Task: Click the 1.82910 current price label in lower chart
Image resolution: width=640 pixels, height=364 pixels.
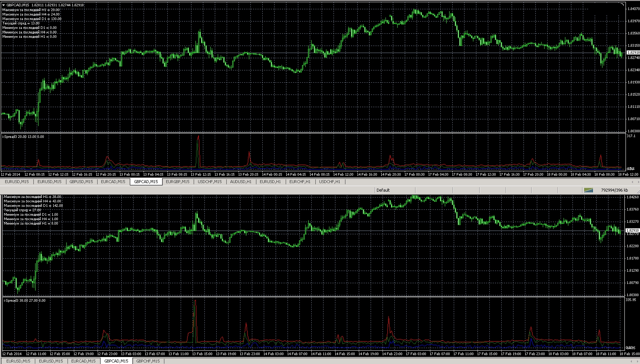Action: (633, 231)
